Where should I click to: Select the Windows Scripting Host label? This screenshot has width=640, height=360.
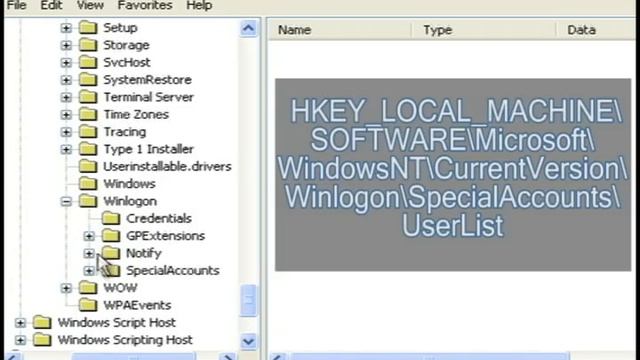coord(125,340)
